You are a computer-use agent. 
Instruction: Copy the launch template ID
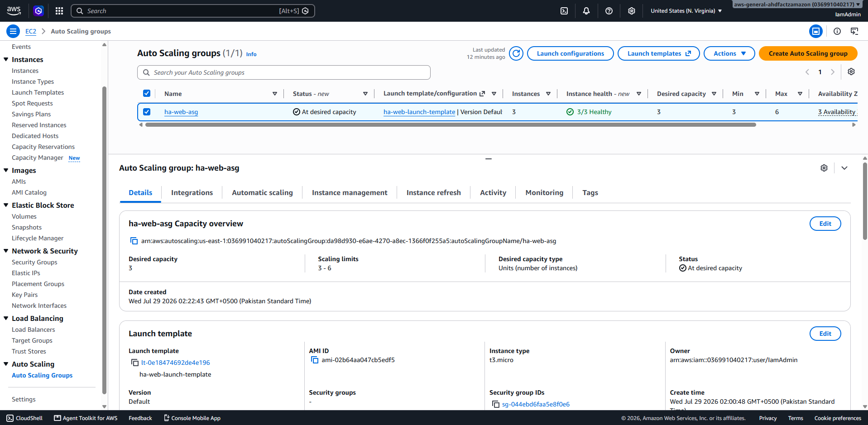pyautogui.click(x=135, y=363)
